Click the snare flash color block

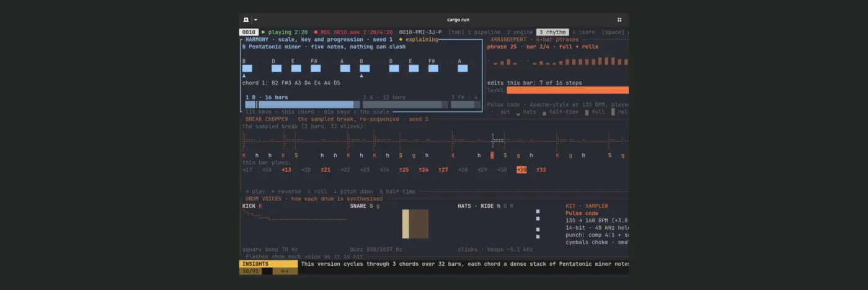(x=415, y=224)
